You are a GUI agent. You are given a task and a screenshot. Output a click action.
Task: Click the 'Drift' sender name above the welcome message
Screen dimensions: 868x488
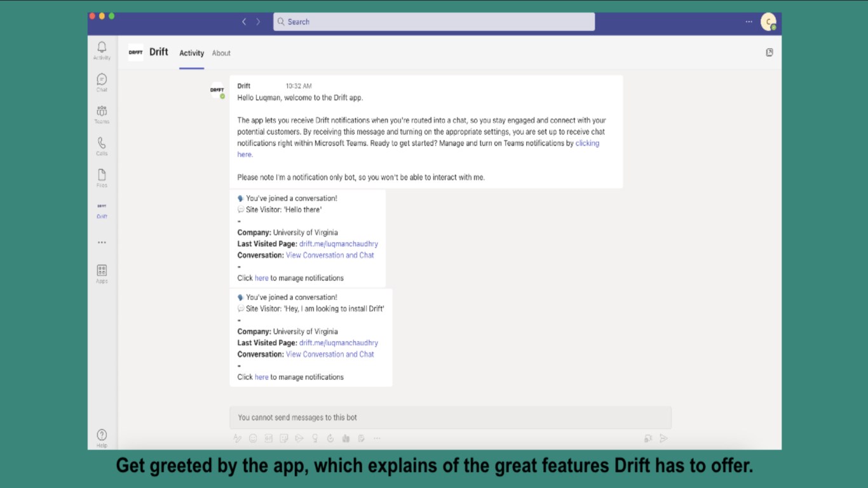pyautogui.click(x=244, y=86)
